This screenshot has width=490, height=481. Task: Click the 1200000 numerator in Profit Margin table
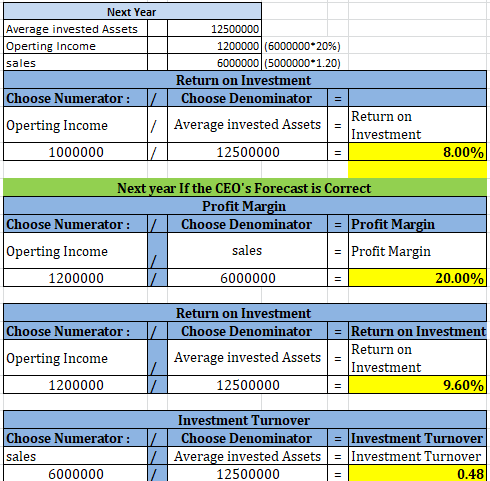[76, 278]
